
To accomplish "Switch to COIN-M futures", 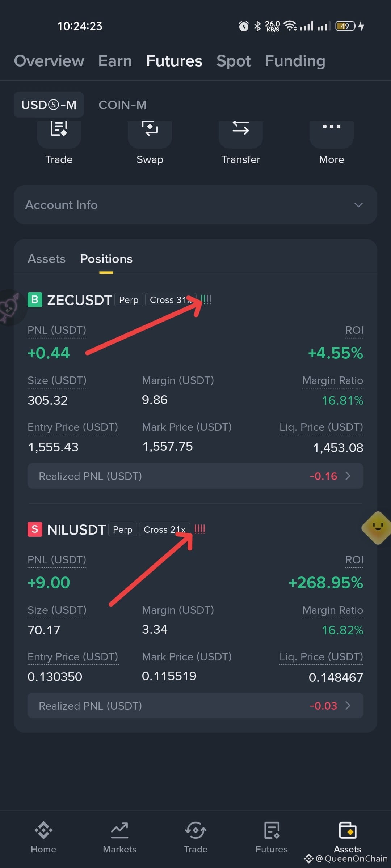I will 123,105.
